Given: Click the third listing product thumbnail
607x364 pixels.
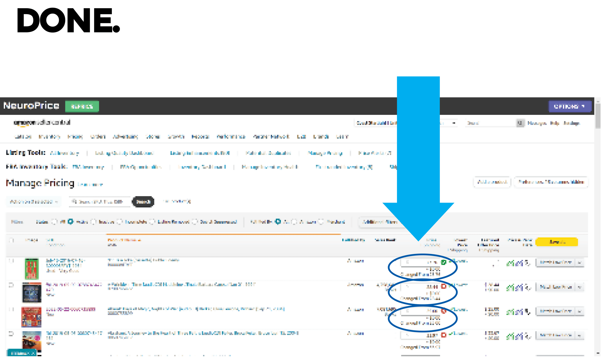Looking at the screenshot, I should [x=31, y=317].
